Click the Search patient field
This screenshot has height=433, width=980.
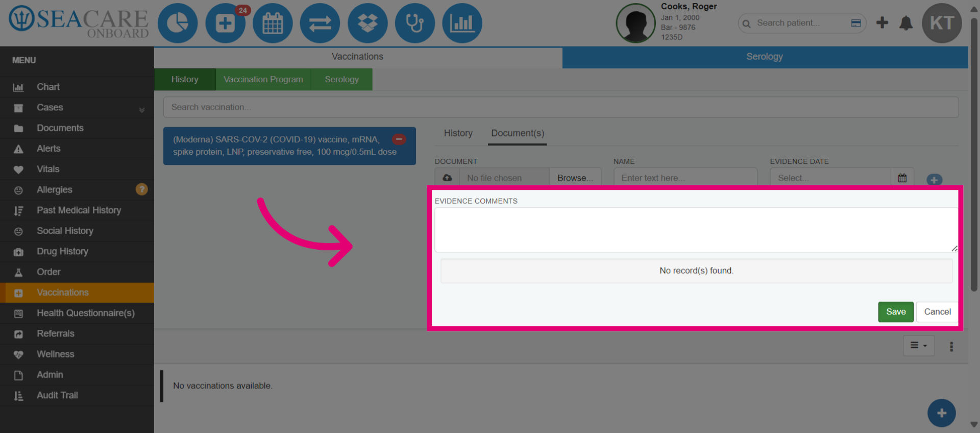pyautogui.click(x=801, y=23)
